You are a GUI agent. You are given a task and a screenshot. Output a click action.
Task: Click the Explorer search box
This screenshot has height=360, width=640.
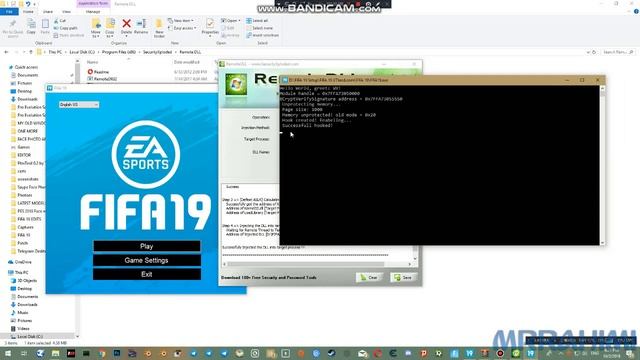click(x=618, y=52)
